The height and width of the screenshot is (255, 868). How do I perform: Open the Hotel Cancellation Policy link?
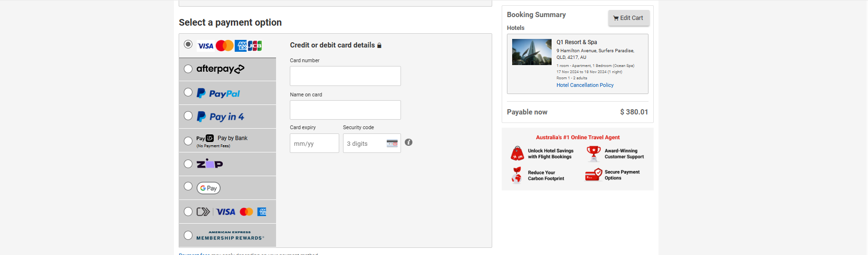coord(585,85)
